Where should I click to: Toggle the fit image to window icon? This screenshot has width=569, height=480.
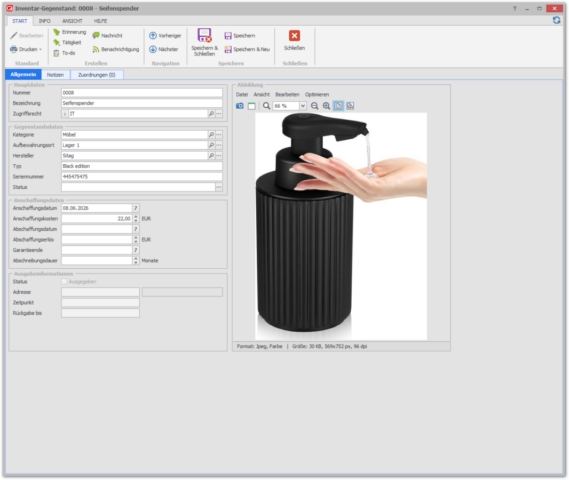[x=338, y=106]
